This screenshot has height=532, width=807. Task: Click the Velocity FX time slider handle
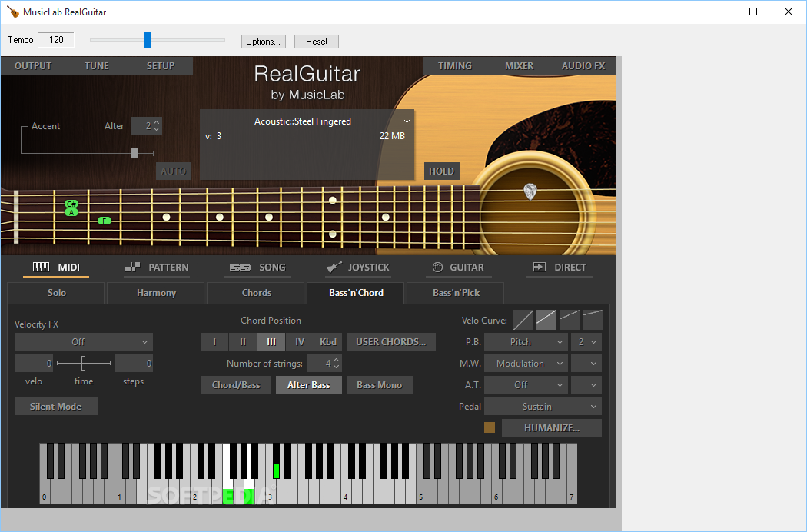83,363
